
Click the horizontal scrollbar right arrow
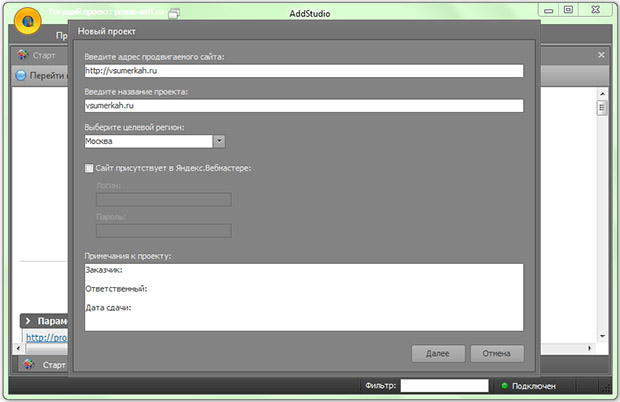click(590, 348)
